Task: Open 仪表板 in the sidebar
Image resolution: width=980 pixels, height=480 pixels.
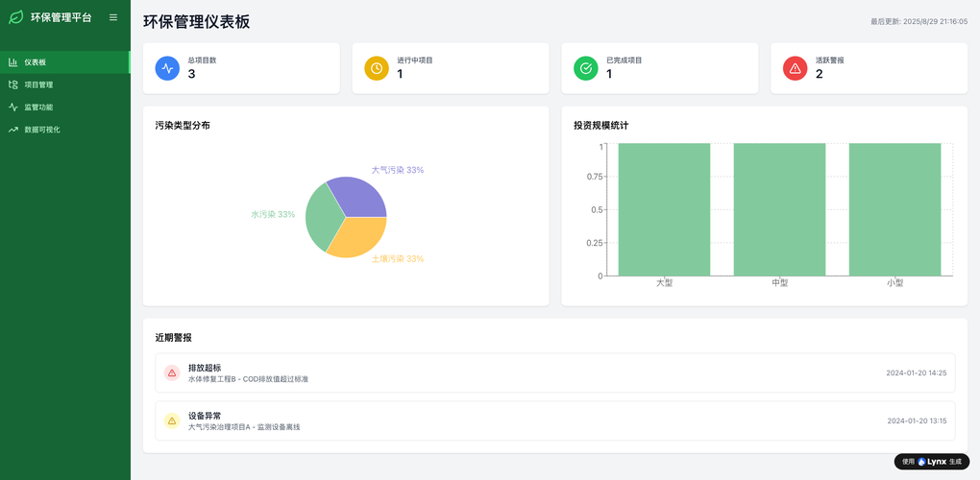Action: (36, 62)
